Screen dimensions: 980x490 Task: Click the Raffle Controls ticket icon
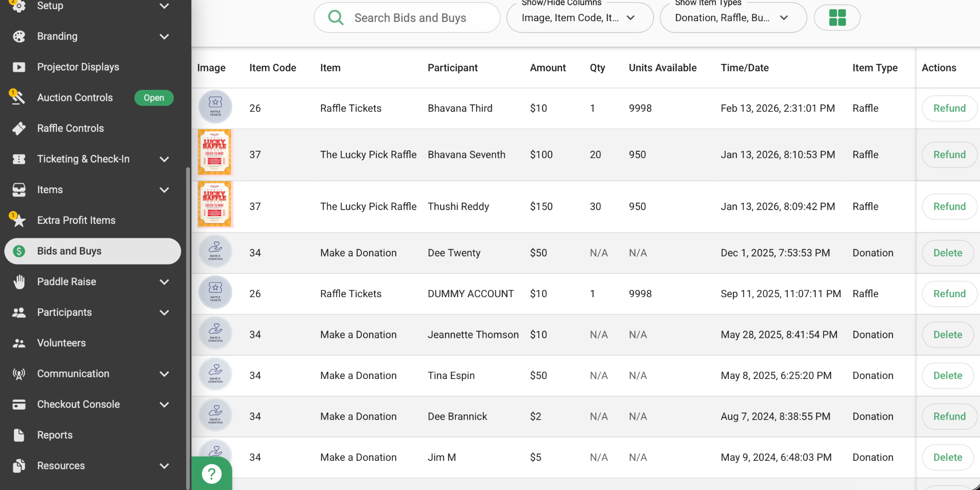[19, 128]
